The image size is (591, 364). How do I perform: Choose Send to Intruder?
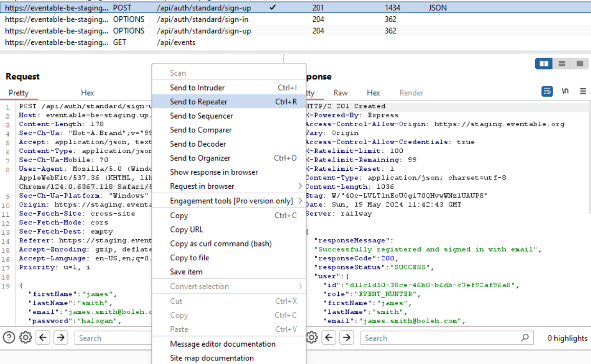(229, 88)
